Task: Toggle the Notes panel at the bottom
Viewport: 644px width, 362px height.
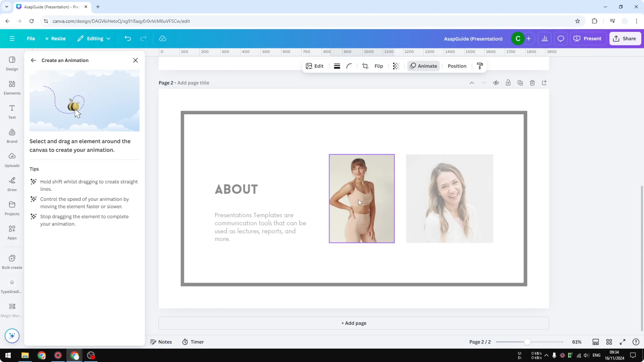Action: [161, 342]
